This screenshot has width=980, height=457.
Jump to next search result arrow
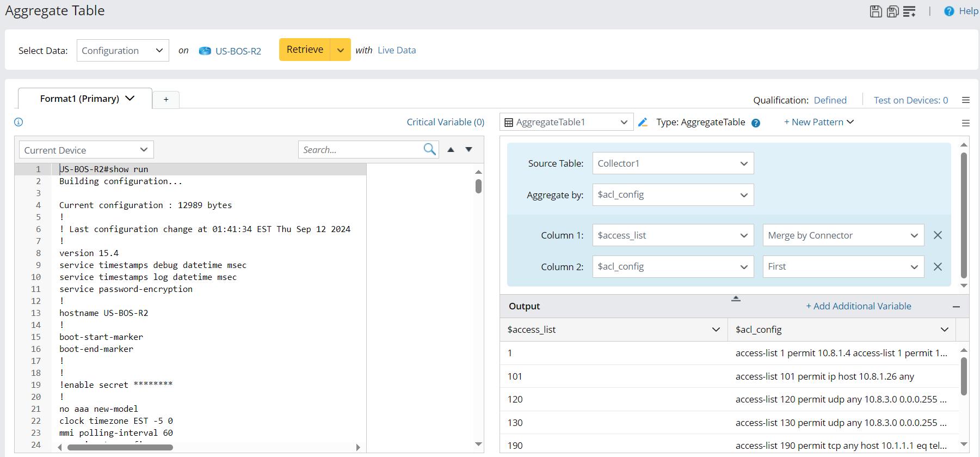point(469,150)
